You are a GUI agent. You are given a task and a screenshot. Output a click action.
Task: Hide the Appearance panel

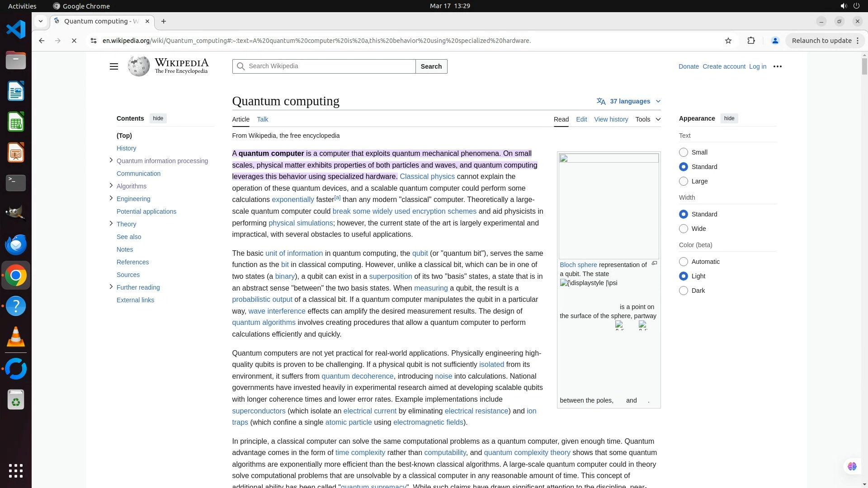click(729, 118)
